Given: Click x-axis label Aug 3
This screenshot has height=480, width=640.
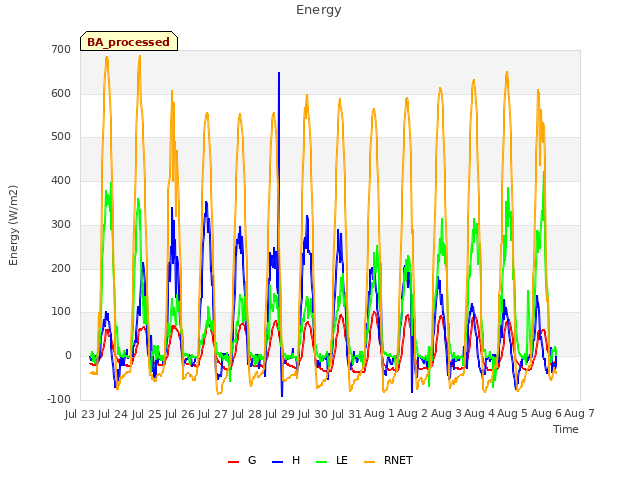Looking at the screenshot, I should (x=446, y=414).
